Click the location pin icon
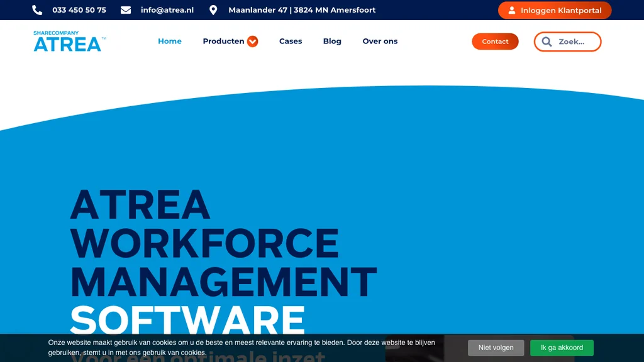 pyautogui.click(x=213, y=10)
